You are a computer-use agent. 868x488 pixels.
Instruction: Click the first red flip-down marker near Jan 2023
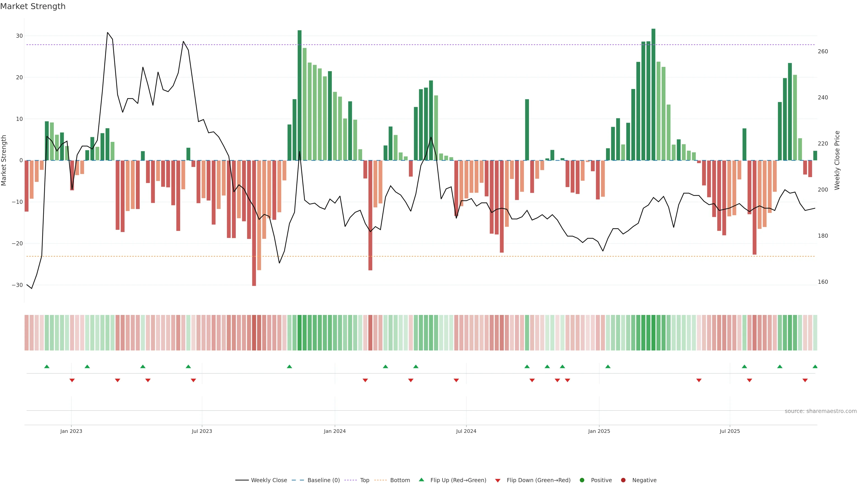pyautogui.click(x=72, y=380)
